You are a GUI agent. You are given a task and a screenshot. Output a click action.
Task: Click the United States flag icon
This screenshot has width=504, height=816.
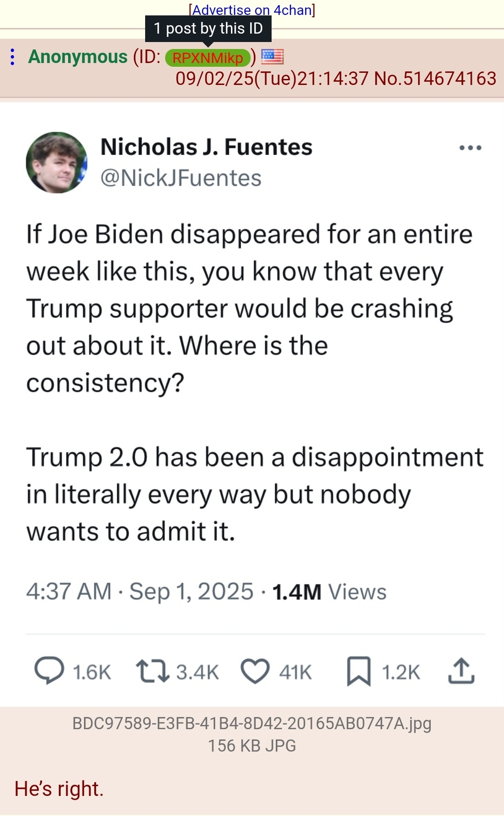pyautogui.click(x=272, y=56)
